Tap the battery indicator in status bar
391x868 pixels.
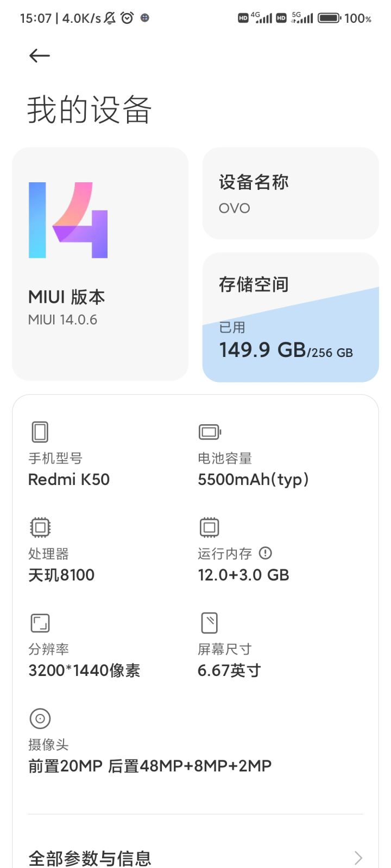coord(329,18)
